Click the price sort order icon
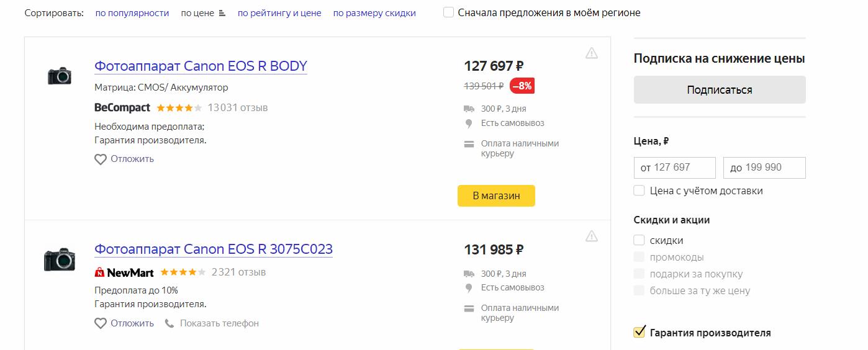The width and height of the screenshot is (868, 350). point(222,13)
